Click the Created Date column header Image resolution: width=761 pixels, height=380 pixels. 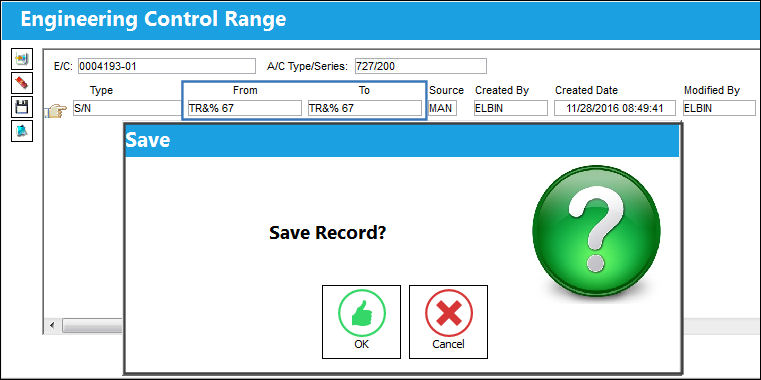(586, 90)
